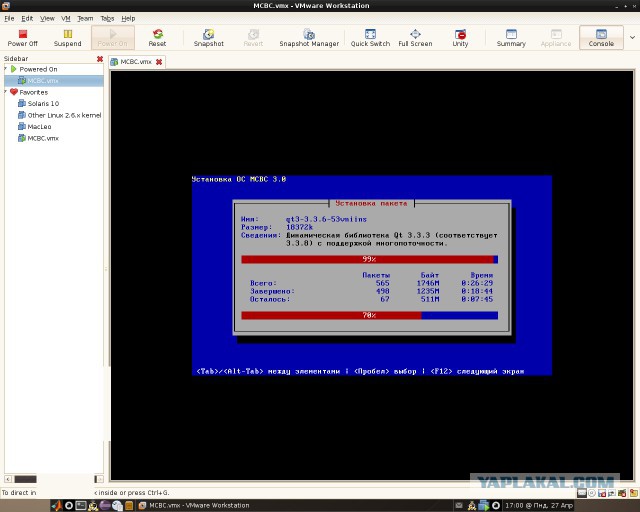The height and width of the screenshot is (512, 640).
Task: Open the Tabs menu
Action: click(107, 18)
